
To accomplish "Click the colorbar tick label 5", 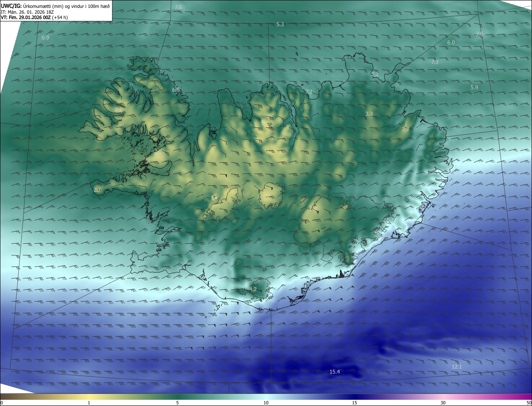I will coord(177,403).
